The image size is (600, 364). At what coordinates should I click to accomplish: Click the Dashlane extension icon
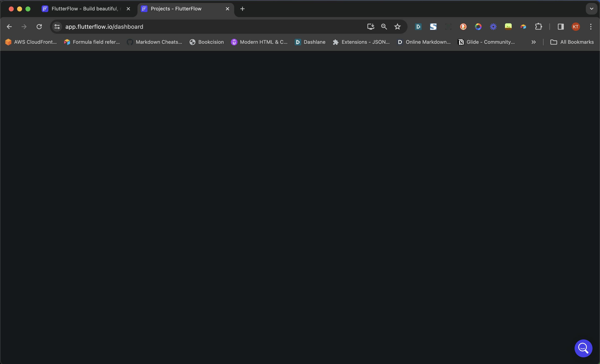coord(418,26)
